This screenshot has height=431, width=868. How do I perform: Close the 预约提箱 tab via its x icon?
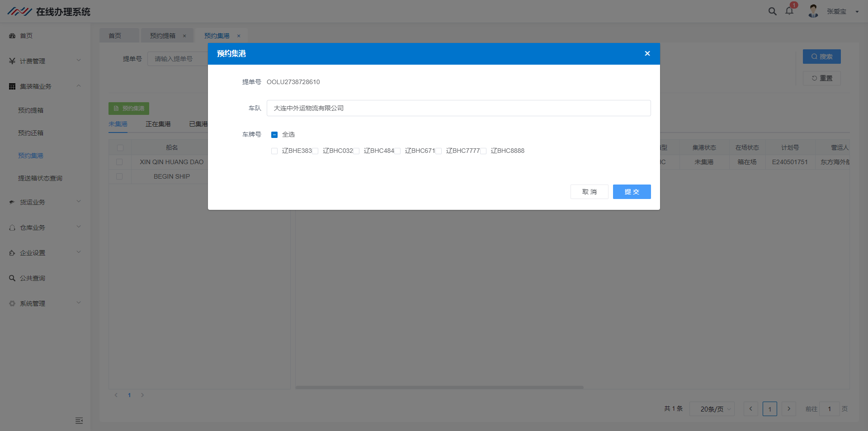click(184, 36)
